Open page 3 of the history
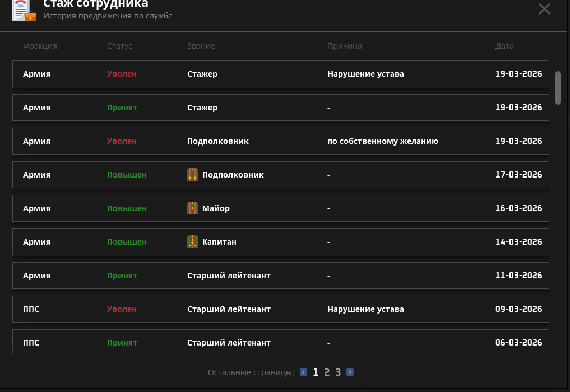 click(x=338, y=372)
